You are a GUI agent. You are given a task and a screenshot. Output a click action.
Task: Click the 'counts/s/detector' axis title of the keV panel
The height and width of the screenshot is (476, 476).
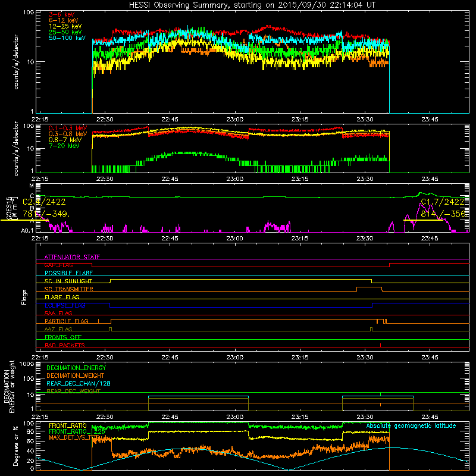(x=16, y=62)
